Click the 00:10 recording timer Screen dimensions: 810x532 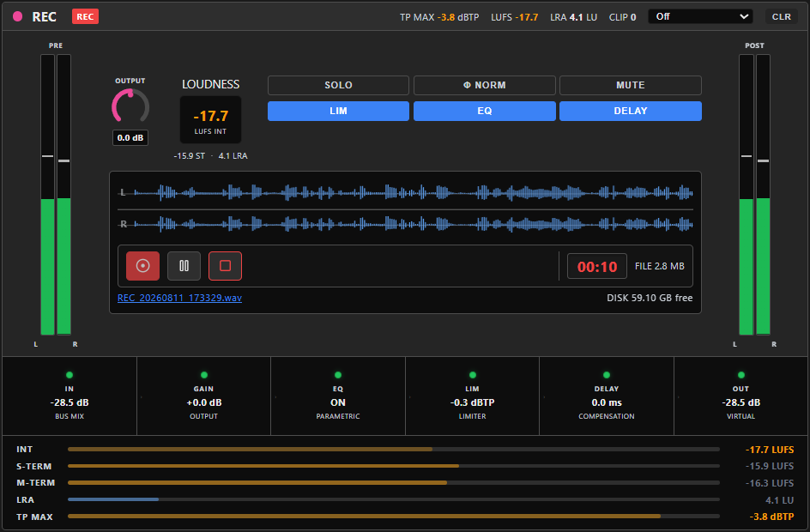pos(597,267)
